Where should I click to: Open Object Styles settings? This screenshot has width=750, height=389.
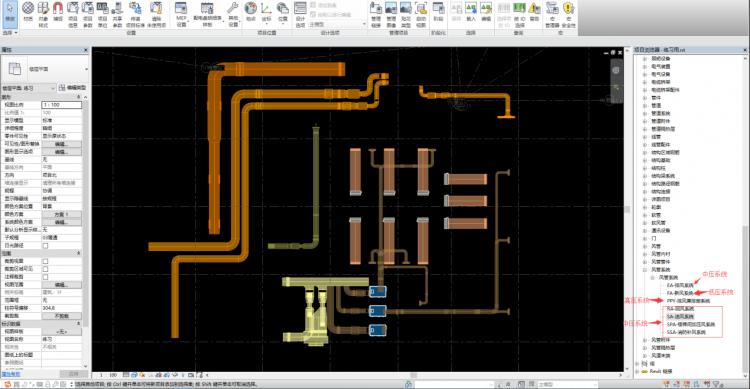43,14
